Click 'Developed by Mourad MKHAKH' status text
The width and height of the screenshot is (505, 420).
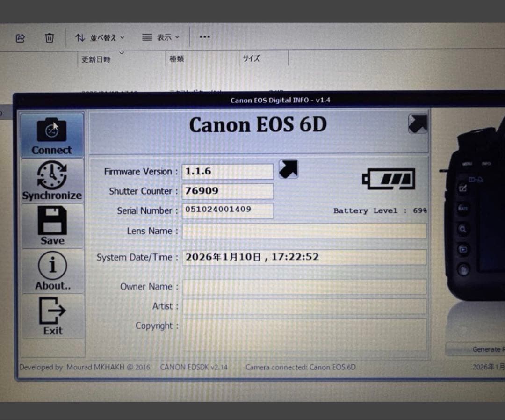click(x=85, y=367)
